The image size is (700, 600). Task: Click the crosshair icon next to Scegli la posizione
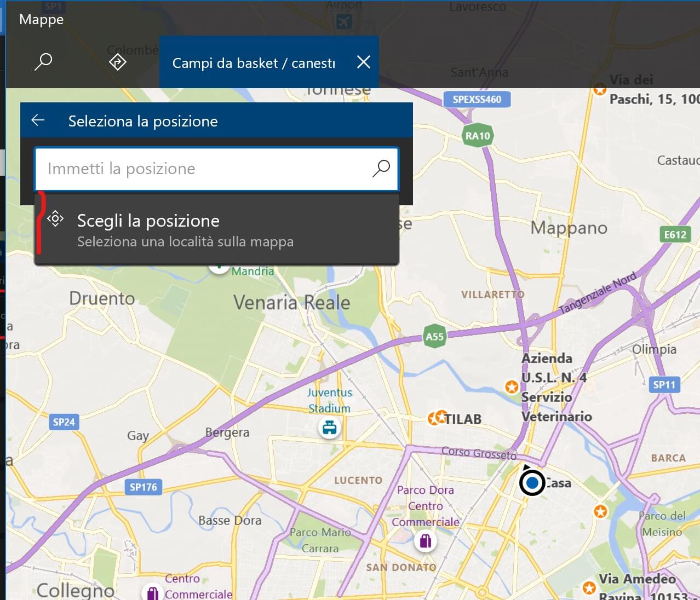click(55, 219)
